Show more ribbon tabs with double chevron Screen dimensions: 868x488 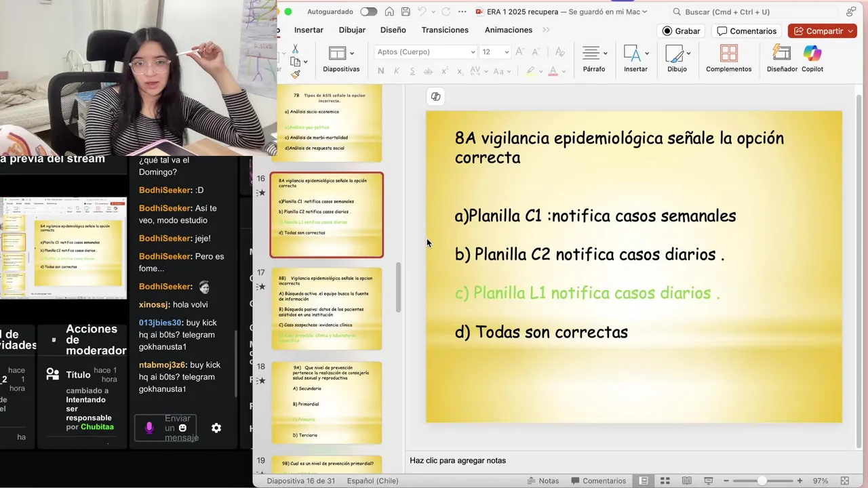click(x=547, y=30)
